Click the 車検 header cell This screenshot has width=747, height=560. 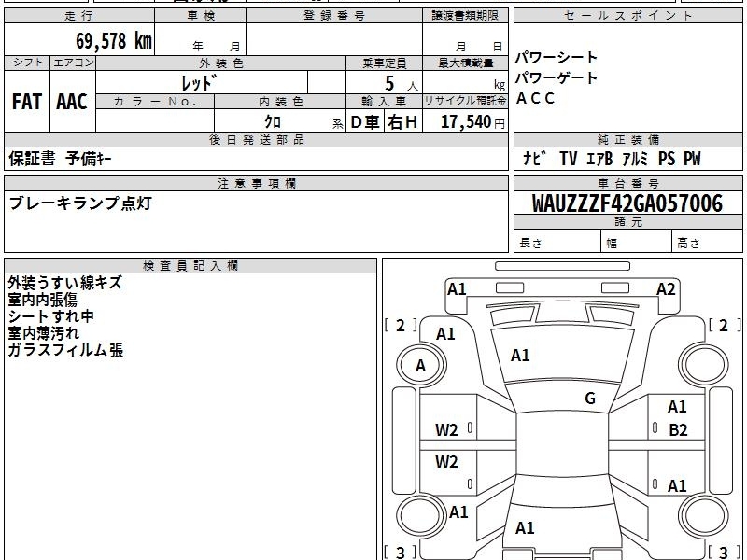click(201, 16)
